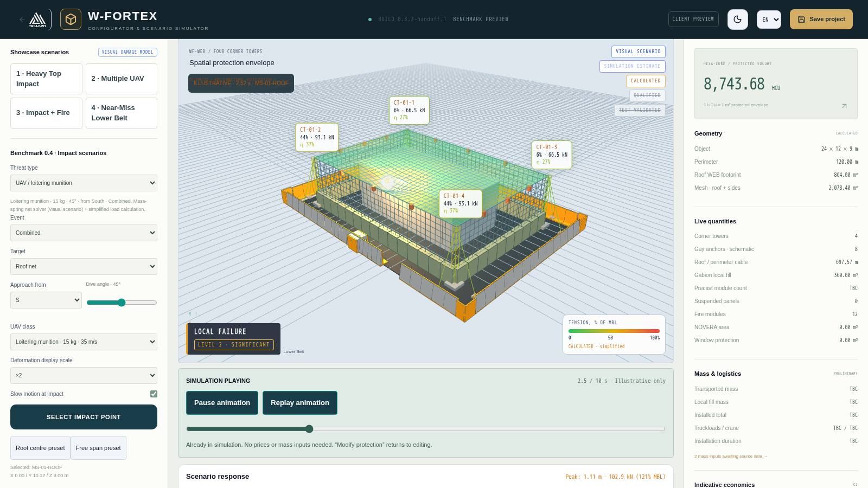Click tower label CT-01-2
Image resolution: width=868 pixels, height=488 pixels.
tap(317, 138)
